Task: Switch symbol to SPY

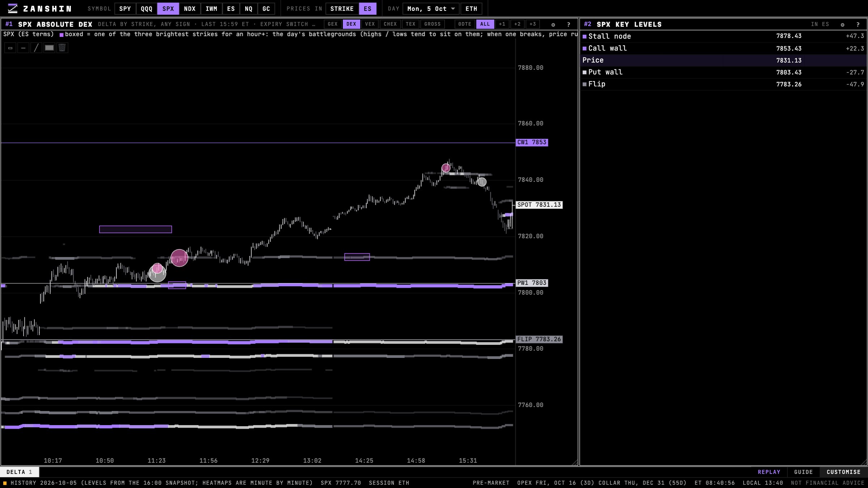Action: coord(125,9)
